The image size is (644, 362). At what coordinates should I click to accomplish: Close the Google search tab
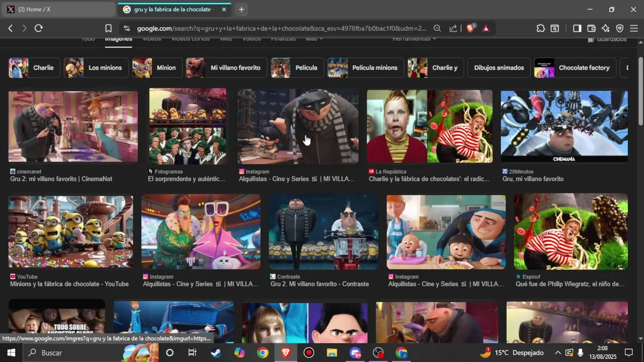[224, 10]
